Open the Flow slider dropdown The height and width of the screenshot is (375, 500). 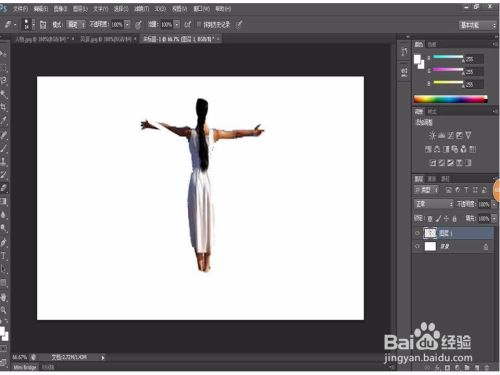[x=177, y=24]
